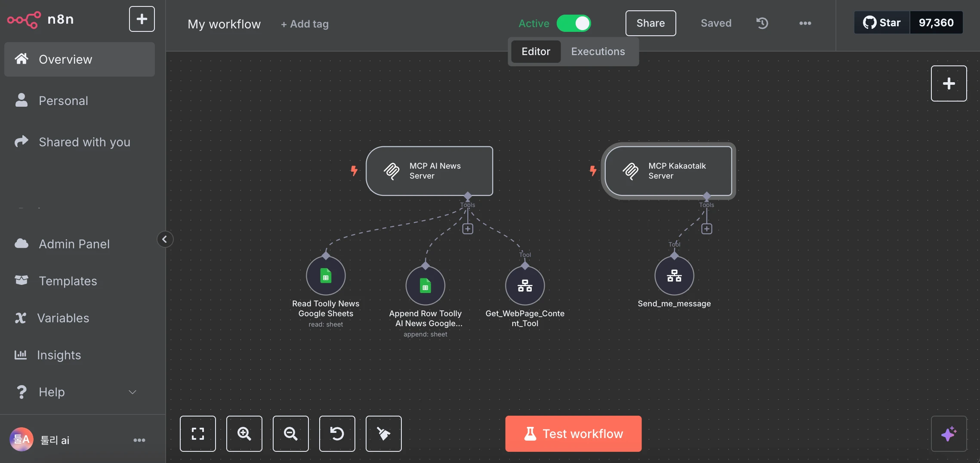980x463 pixels.
Task: Open Templates page
Action: (x=80, y=281)
